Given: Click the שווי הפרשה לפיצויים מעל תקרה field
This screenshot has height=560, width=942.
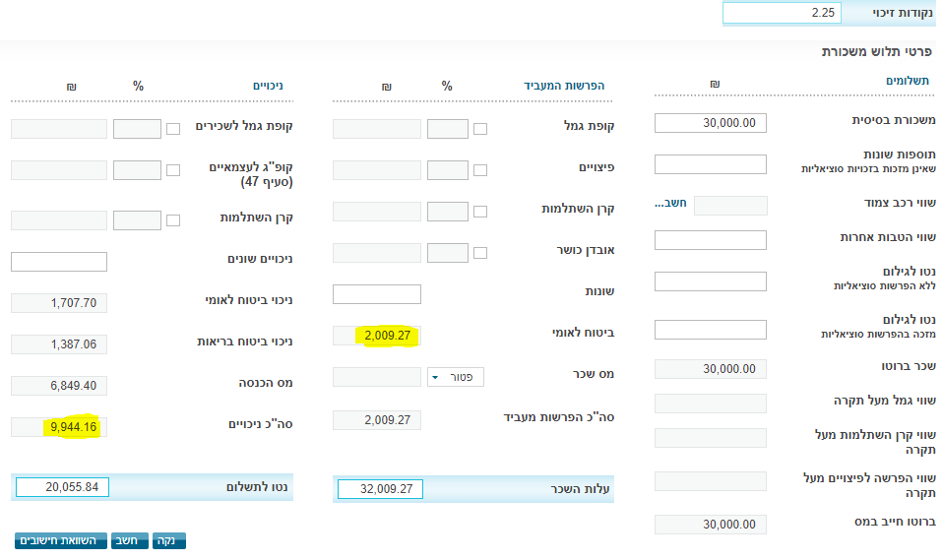Looking at the screenshot, I should [x=710, y=481].
